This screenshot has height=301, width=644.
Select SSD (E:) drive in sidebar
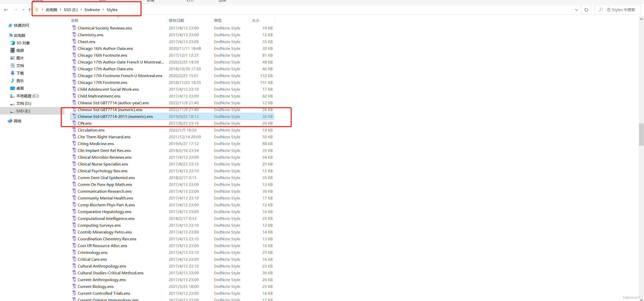click(x=23, y=111)
